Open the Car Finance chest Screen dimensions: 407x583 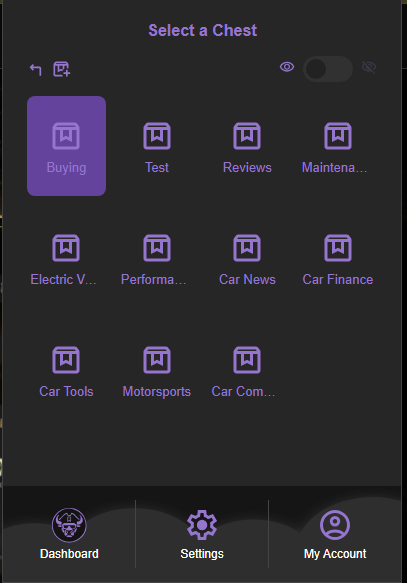point(337,258)
